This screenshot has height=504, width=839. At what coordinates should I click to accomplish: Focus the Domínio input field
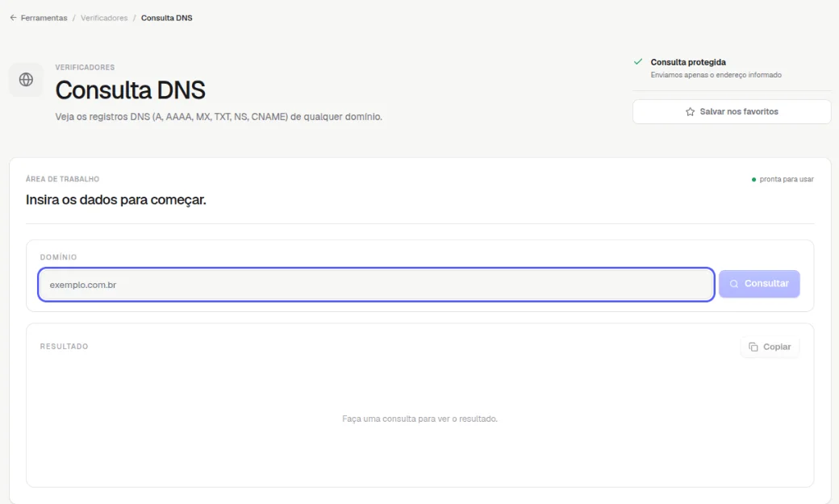coord(376,285)
